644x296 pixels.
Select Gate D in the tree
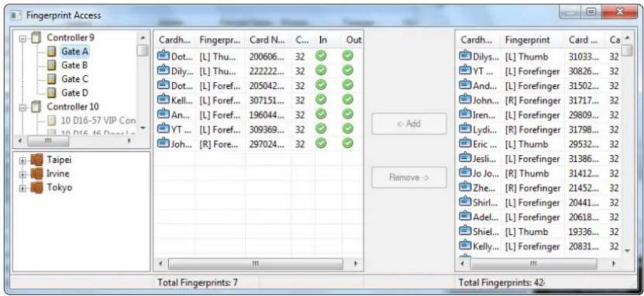click(75, 92)
